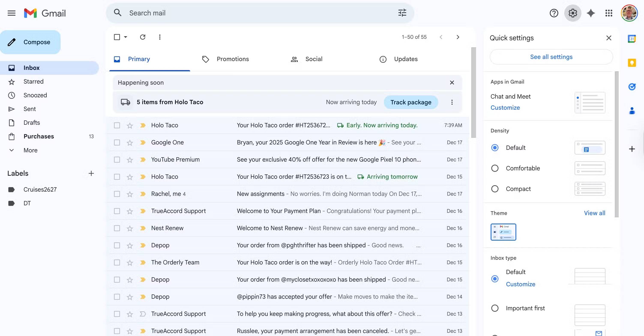Open Google Tasks in the side panel
The width and height of the screenshot is (644, 336).
point(632,87)
